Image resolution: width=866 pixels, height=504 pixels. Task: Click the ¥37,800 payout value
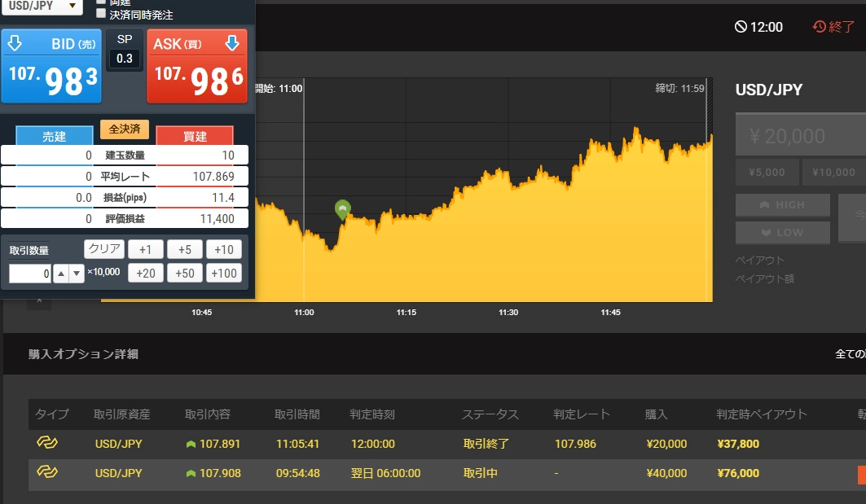[x=738, y=444]
